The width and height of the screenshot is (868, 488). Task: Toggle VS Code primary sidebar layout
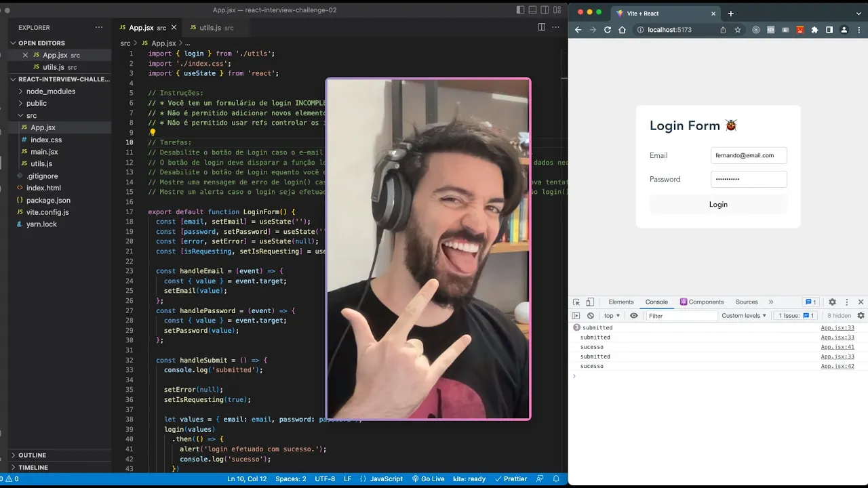(520, 10)
